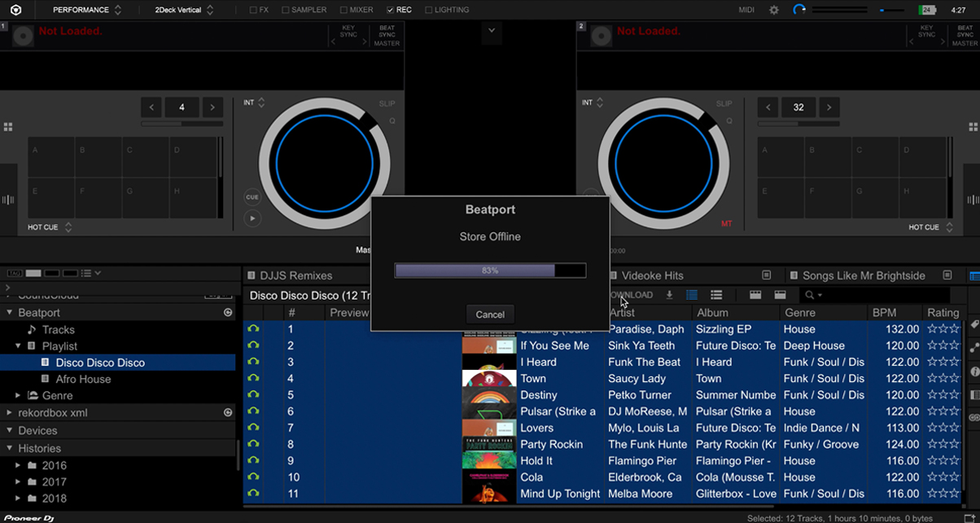Image resolution: width=980 pixels, height=523 pixels.
Task: Click the MIDI button in the top bar
Action: 746,10
